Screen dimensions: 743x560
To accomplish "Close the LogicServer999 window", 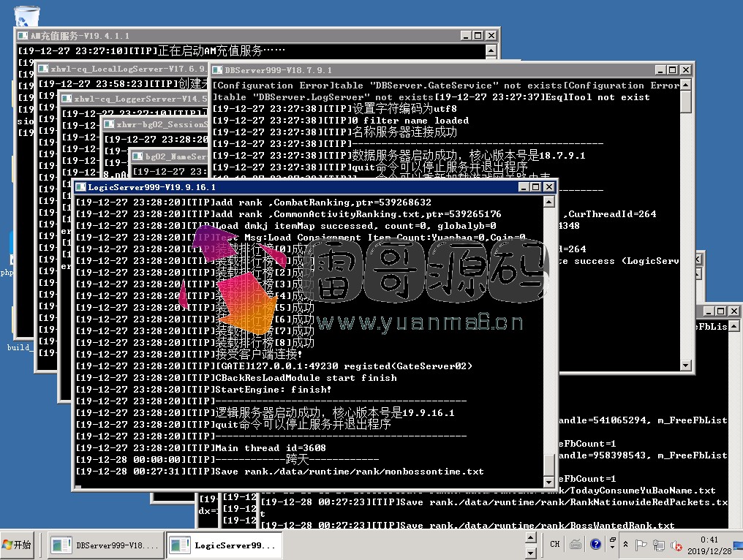I will pyautogui.click(x=548, y=187).
